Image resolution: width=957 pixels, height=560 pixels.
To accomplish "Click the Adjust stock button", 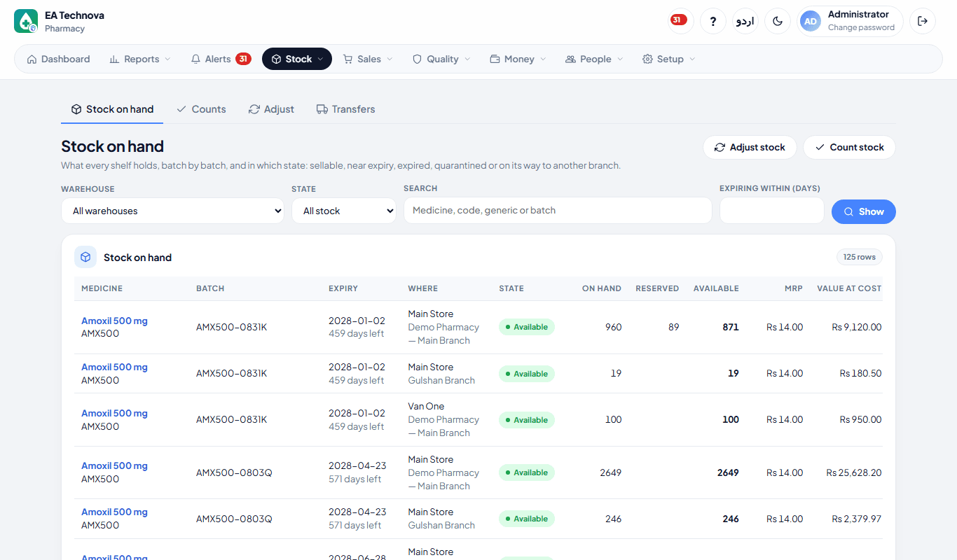I will (x=750, y=147).
